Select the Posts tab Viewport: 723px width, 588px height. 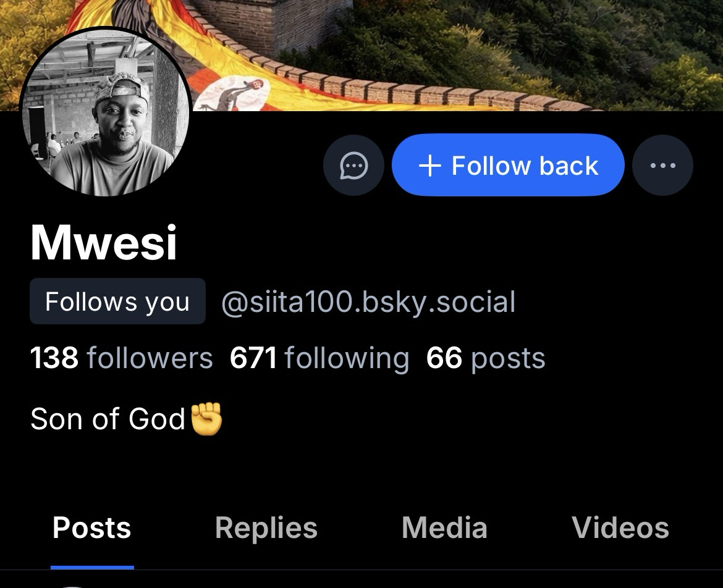(92, 528)
